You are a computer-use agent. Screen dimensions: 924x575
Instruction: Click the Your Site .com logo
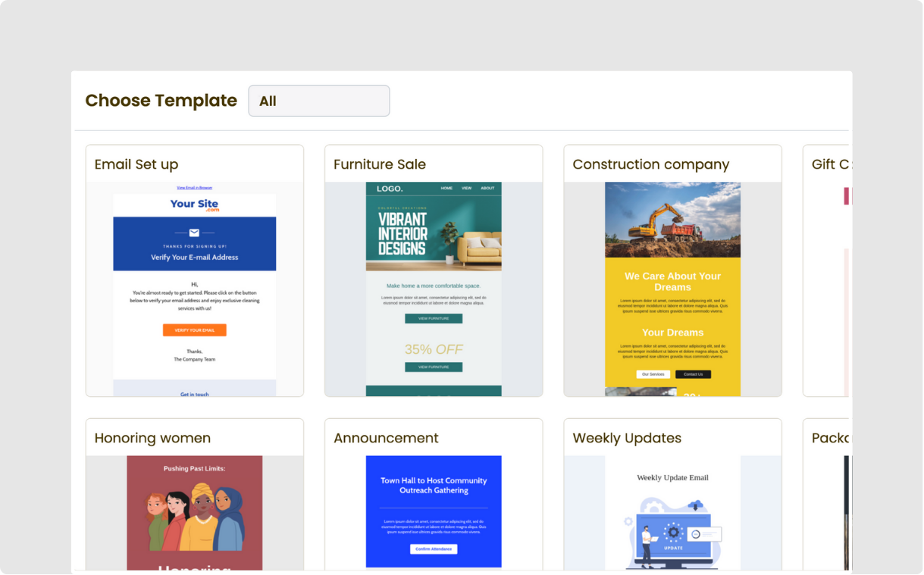(x=195, y=205)
